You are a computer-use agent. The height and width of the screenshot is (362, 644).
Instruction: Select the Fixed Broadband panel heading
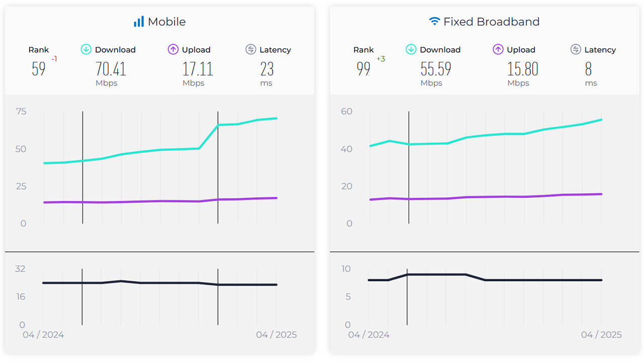[x=491, y=22]
